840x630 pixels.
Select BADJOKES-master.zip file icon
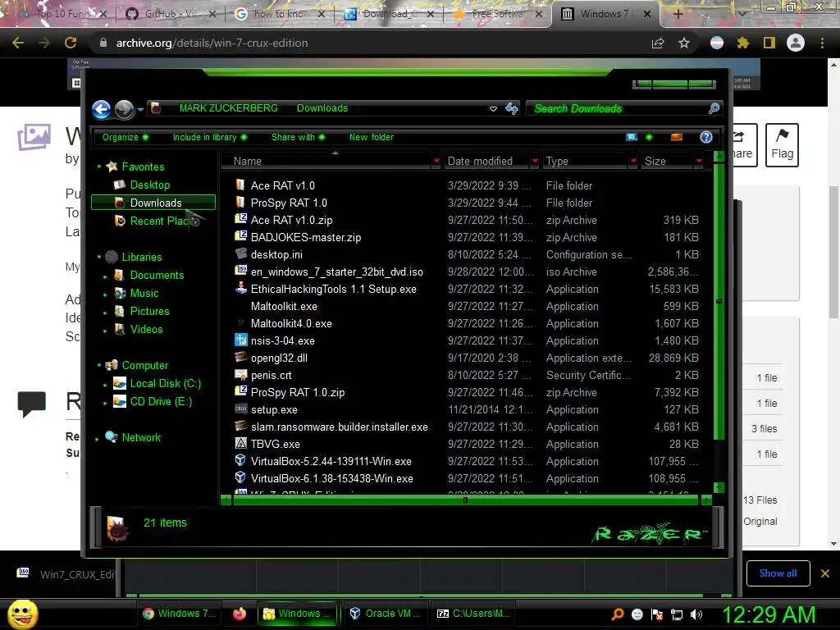pyautogui.click(x=240, y=236)
